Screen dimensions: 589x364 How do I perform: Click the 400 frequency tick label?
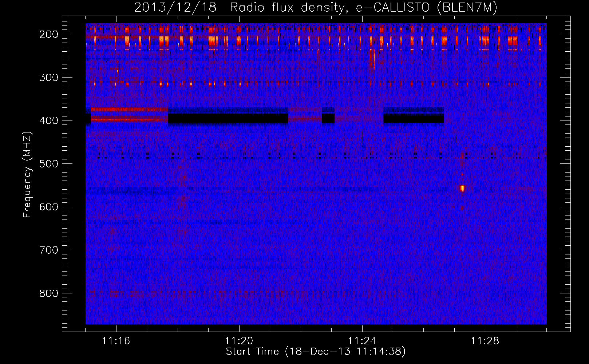pos(49,120)
